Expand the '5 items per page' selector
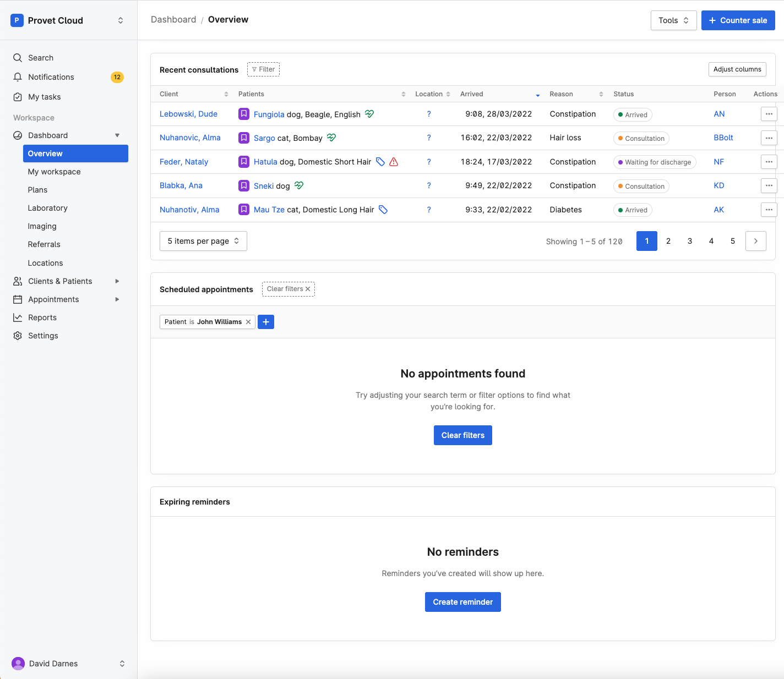 coord(203,241)
